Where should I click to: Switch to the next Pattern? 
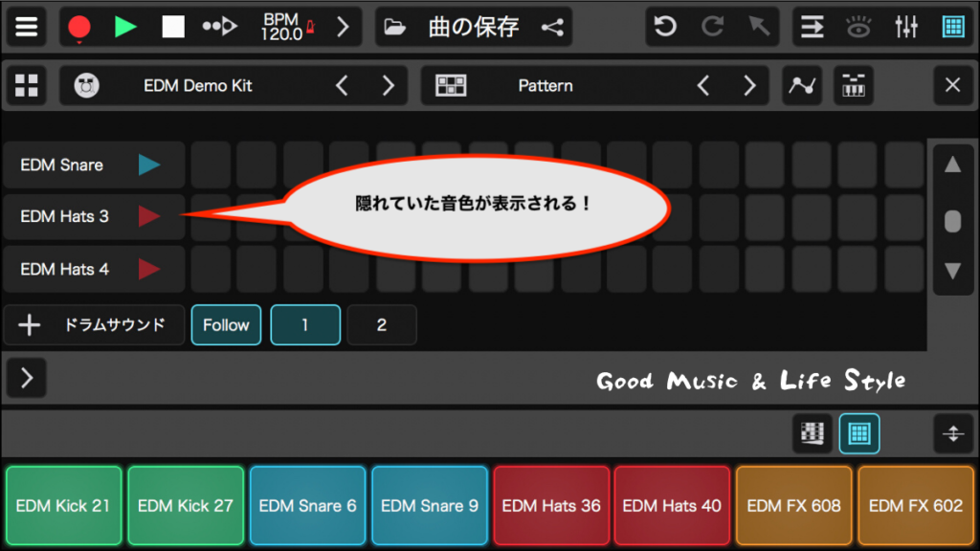tap(750, 85)
